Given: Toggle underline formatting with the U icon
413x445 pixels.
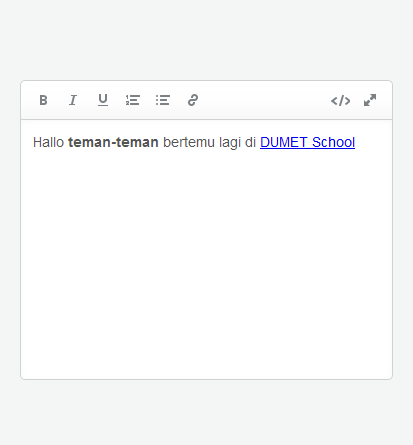Looking at the screenshot, I should 103,100.
